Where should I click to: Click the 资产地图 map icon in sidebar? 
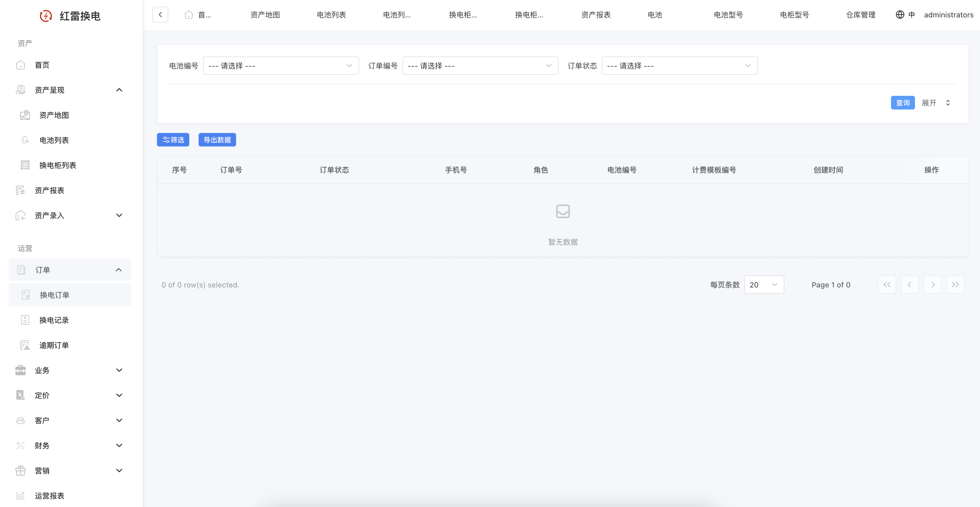pyautogui.click(x=25, y=115)
